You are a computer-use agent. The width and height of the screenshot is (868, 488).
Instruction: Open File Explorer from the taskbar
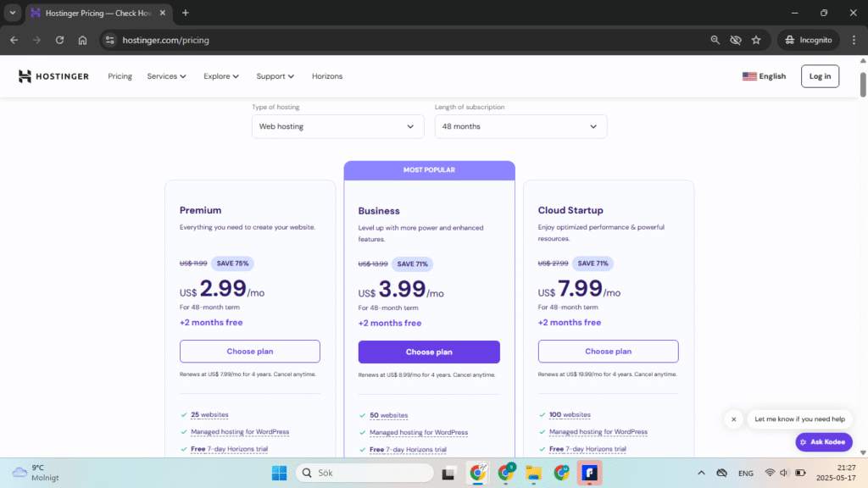tap(534, 473)
